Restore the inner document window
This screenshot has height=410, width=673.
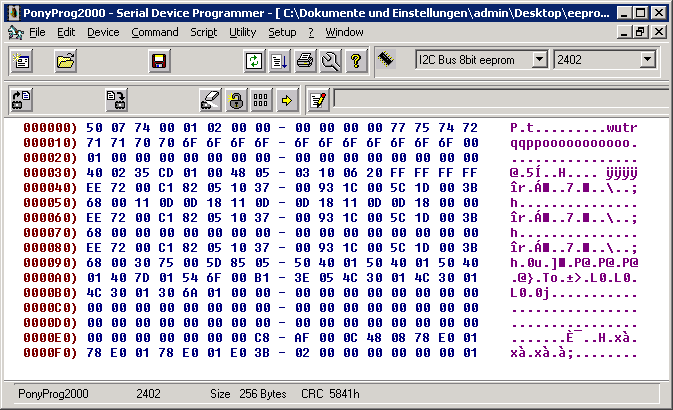(x=641, y=32)
